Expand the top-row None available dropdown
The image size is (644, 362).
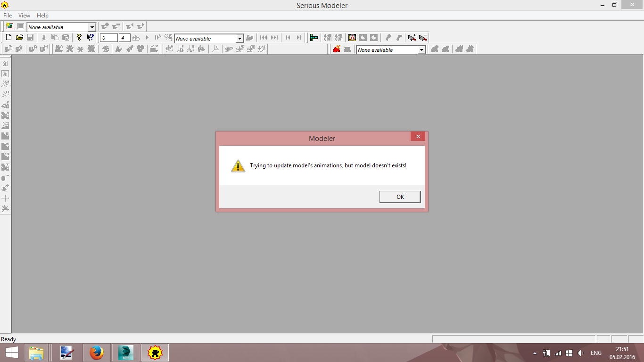coord(92,27)
